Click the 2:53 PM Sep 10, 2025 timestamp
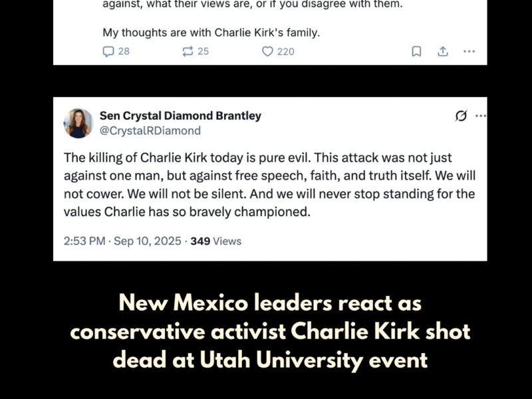This screenshot has width=532, height=399. [122, 241]
